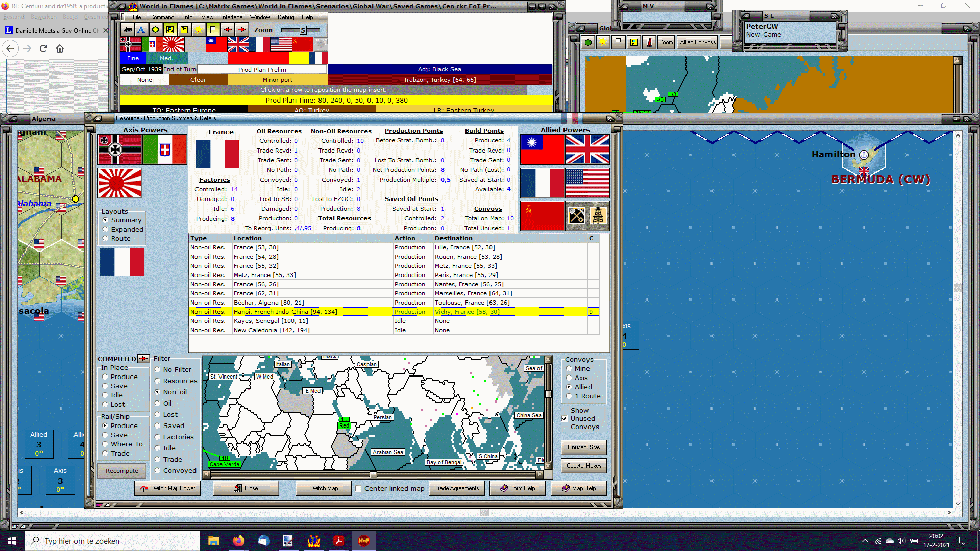
Task: Select the Expanded layout radio button
Action: tap(106, 229)
